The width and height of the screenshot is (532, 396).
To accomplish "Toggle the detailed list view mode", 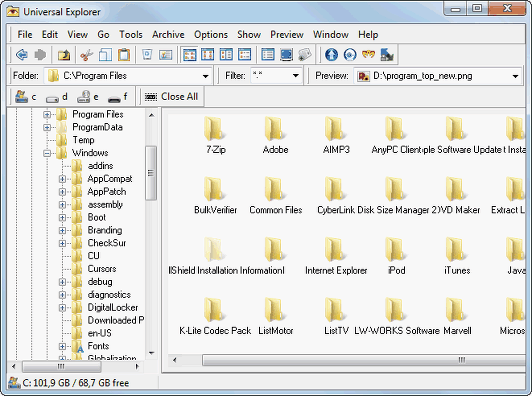I will click(268, 55).
